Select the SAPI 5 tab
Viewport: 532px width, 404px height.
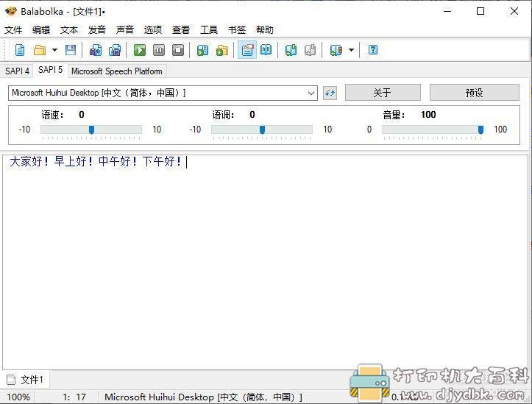pos(50,70)
